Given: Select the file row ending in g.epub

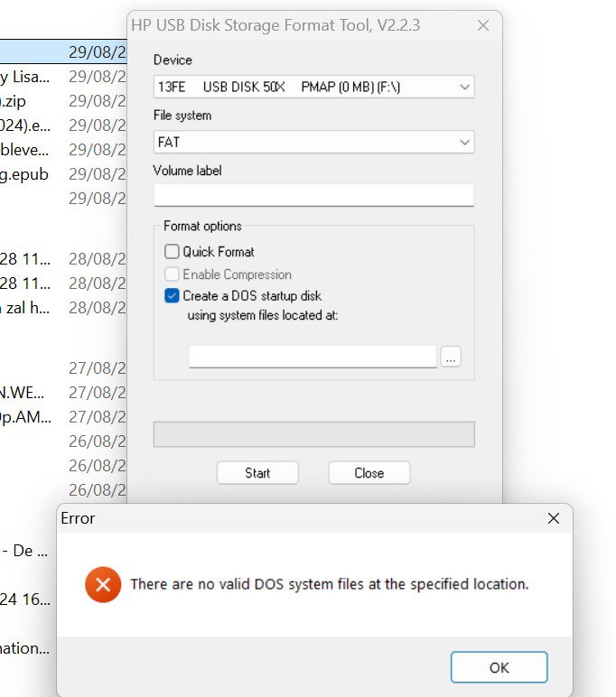Looking at the screenshot, I should 63,174.
